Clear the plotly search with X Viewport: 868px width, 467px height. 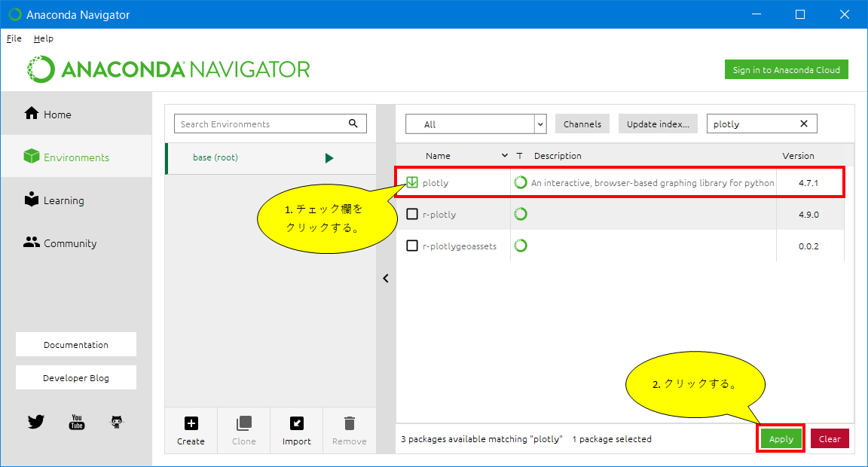click(x=804, y=124)
